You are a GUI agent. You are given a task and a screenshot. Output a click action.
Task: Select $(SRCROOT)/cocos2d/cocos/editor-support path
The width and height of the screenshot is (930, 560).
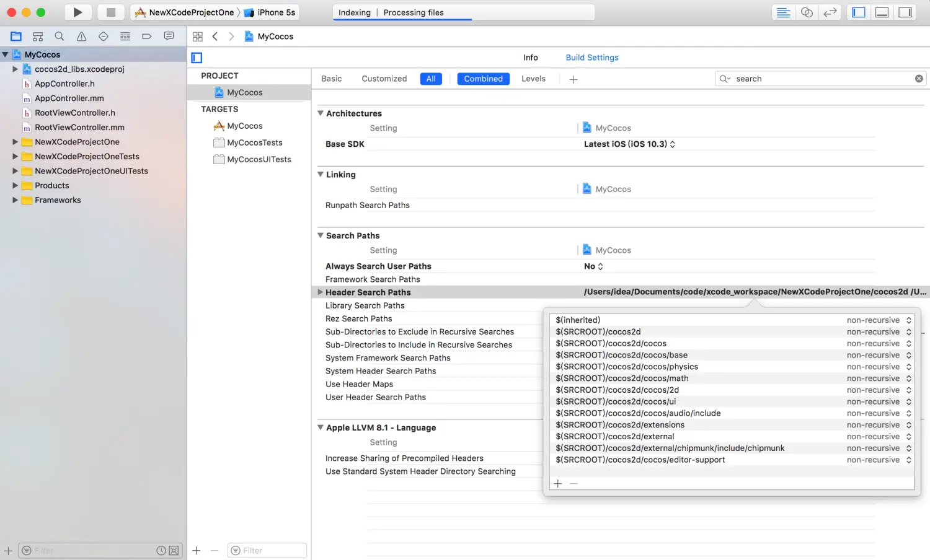click(640, 460)
